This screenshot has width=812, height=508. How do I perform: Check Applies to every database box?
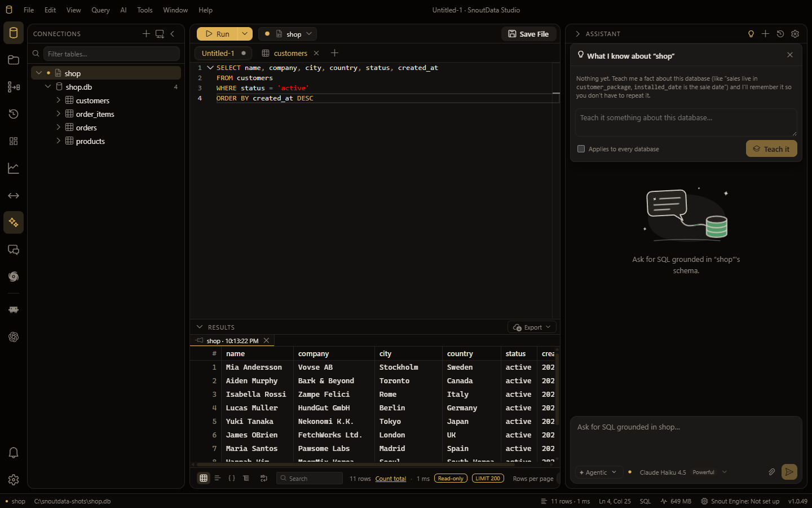[x=581, y=149]
